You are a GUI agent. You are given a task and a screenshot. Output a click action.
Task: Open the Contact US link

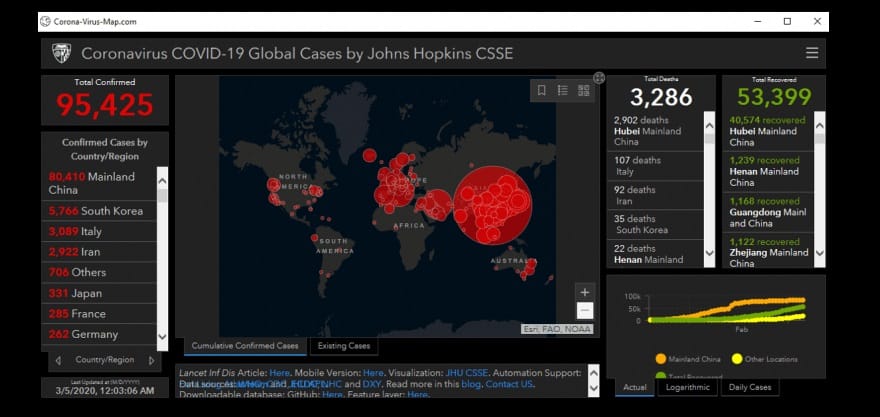509,384
